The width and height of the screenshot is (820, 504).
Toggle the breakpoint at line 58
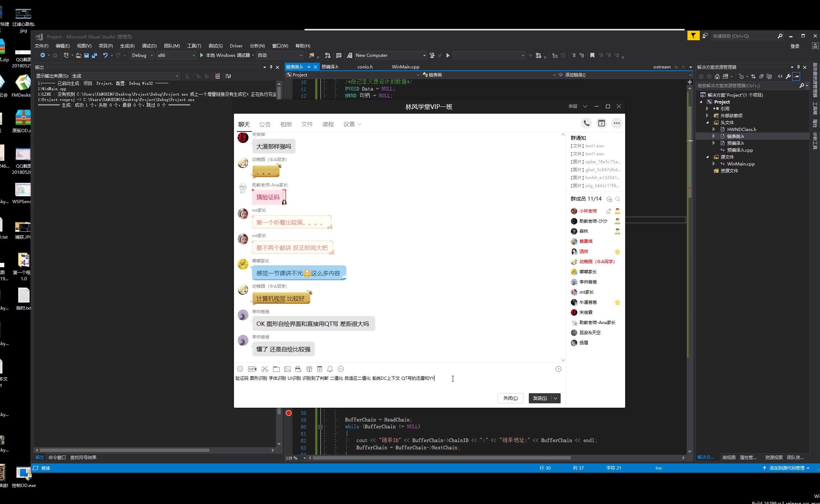click(x=289, y=413)
